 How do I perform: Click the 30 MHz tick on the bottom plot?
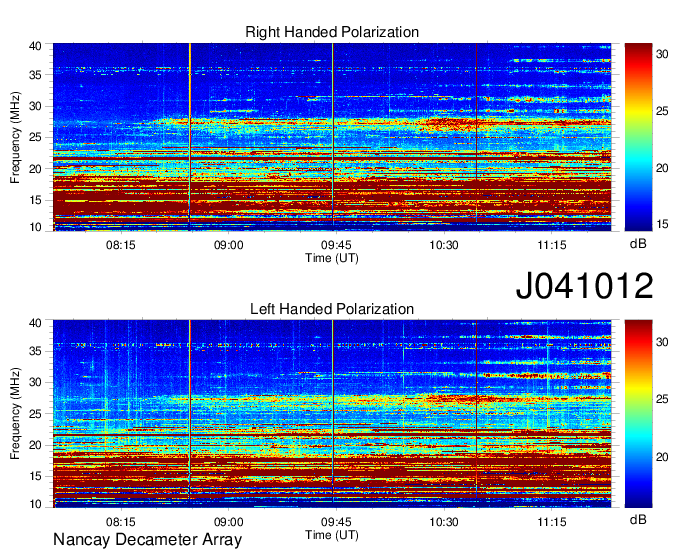(x=35, y=382)
